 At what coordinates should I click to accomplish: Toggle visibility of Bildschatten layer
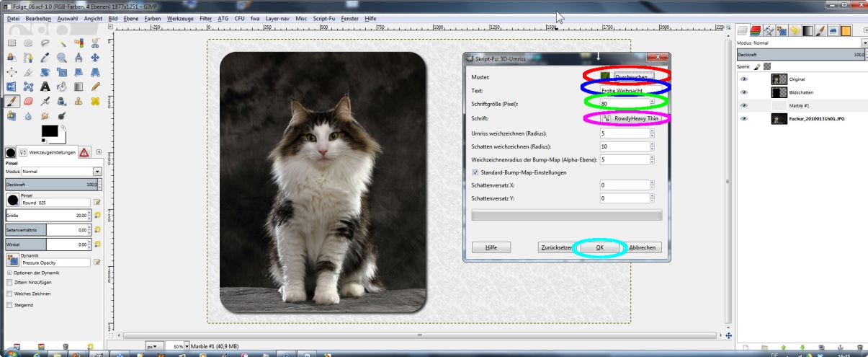pyautogui.click(x=744, y=92)
